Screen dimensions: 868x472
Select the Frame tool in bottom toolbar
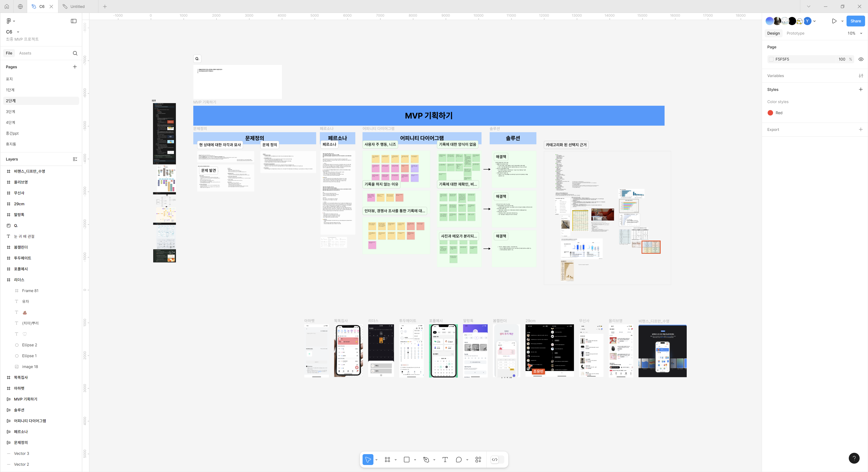(387, 460)
